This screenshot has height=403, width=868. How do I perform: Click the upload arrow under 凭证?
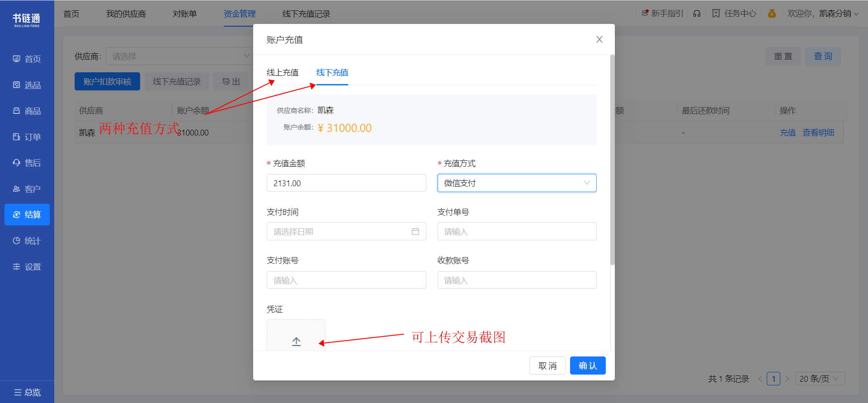pyautogui.click(x=296, y=342)
